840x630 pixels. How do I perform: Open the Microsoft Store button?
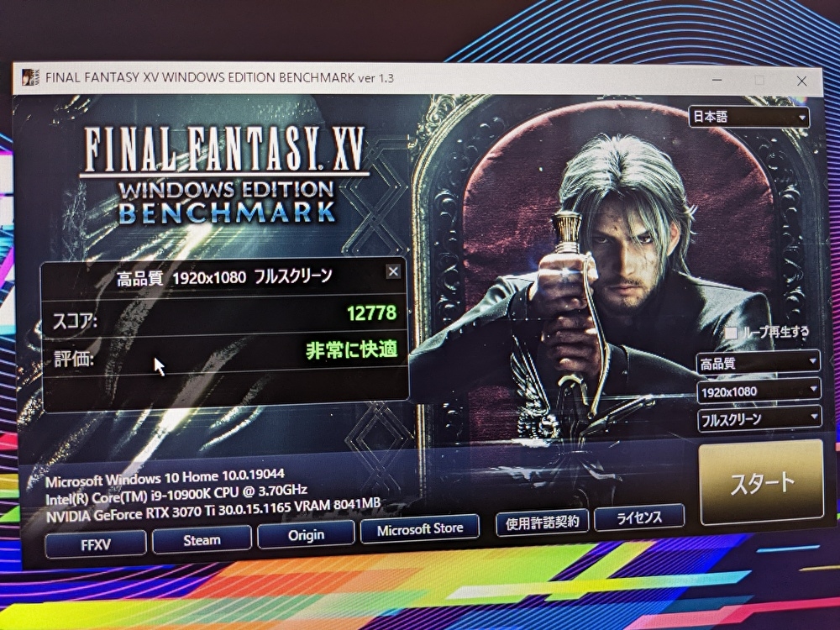(x=420, y=529)
